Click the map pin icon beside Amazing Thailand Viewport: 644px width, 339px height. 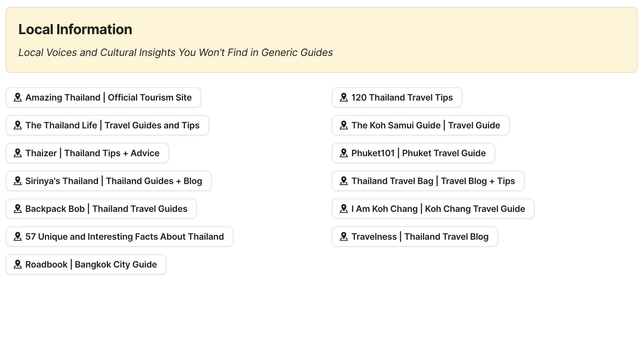(18, 97)
